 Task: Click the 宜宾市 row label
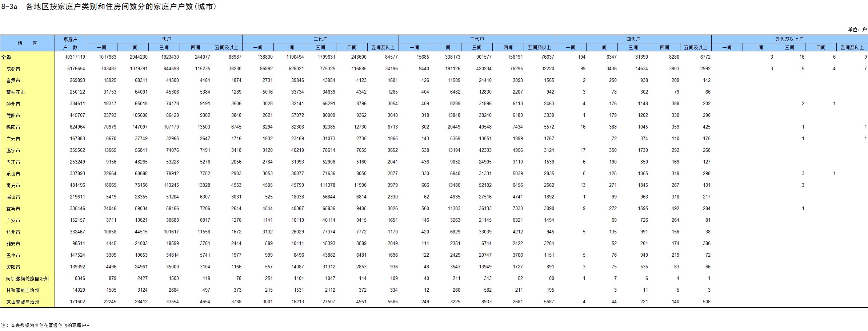tap(13, 209)
